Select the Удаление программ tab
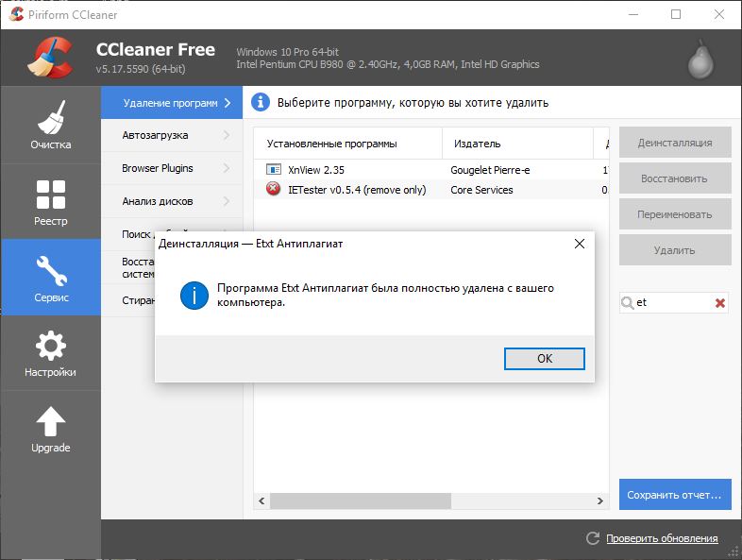Image resolution: width=742 pixels, height=560 pixels. pos(172,103)
